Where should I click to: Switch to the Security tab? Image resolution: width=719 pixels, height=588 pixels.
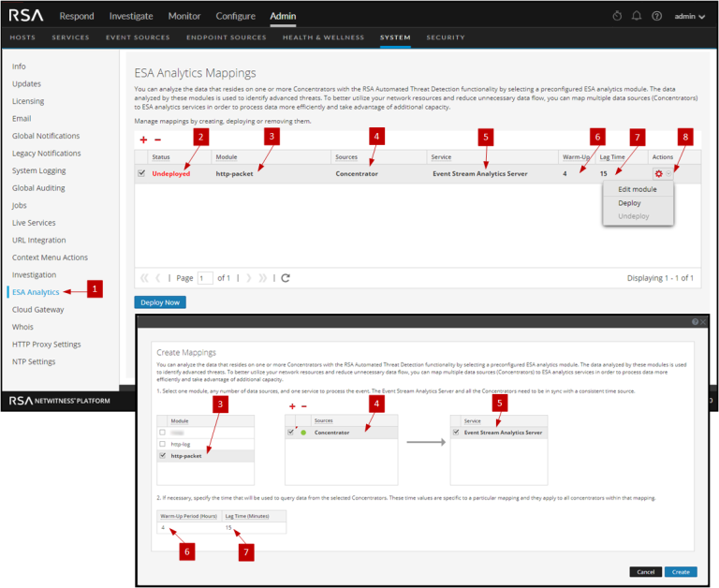446,37
